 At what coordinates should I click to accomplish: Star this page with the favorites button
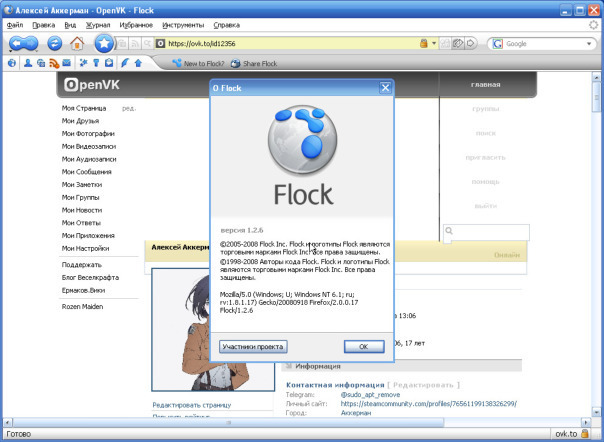pos(104,43)
